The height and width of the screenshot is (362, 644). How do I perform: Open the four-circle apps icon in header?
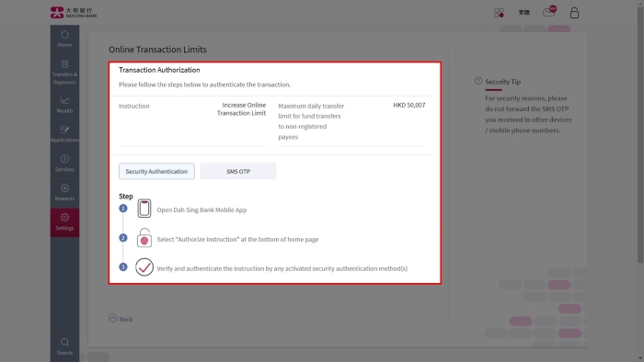click(499, 13)
